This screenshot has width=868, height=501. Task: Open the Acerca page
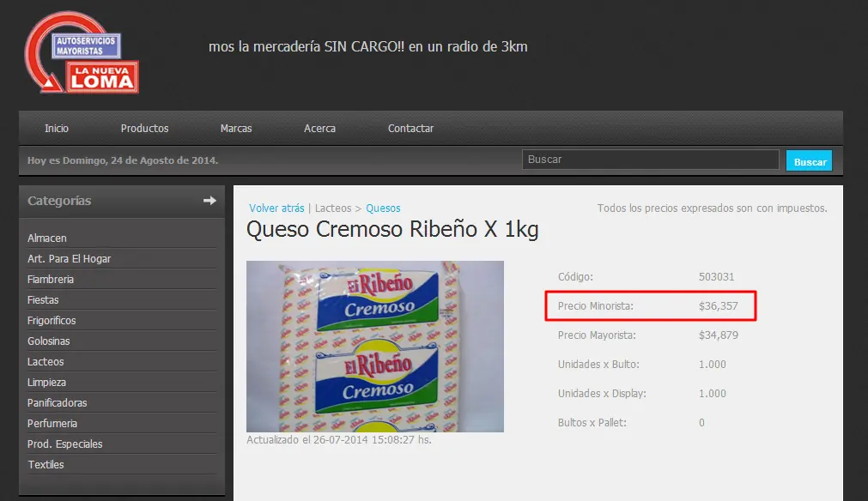tap(319, 129)
